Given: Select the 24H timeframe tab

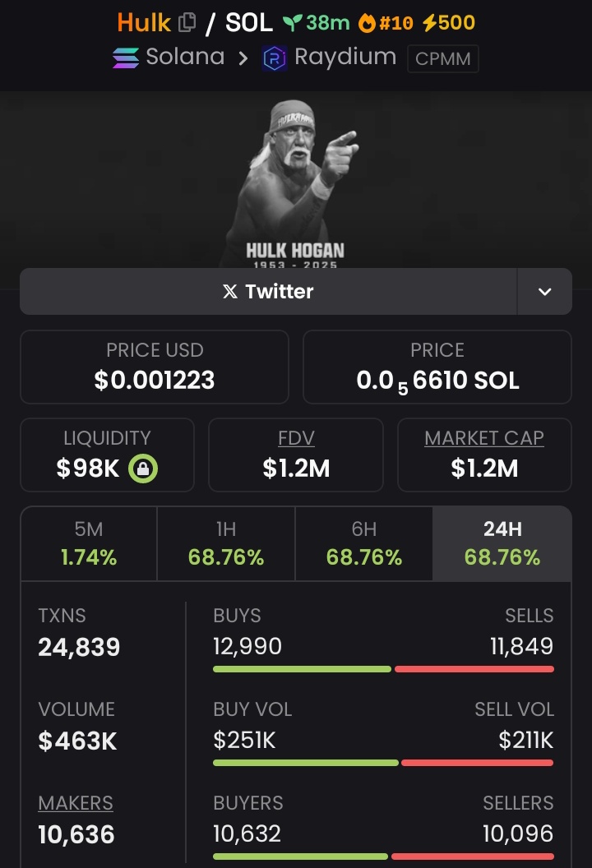Looking at the screenshot, I should pos(502,543).
